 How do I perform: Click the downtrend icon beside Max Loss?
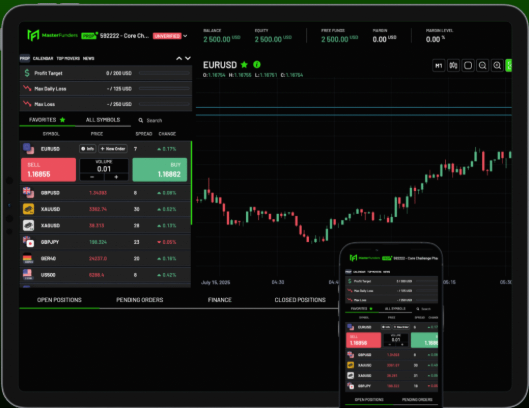(27, 104)
